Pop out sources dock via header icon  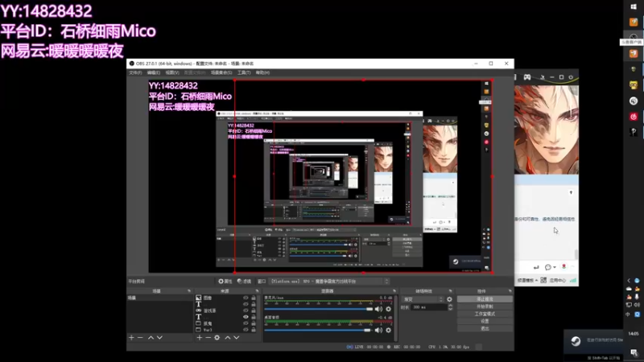tap(257, 291)
